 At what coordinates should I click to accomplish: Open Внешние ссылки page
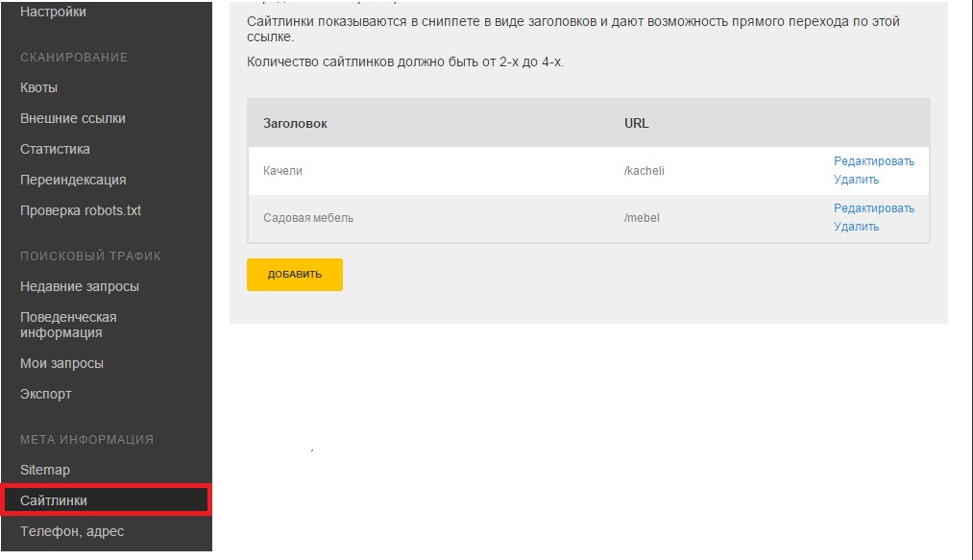click(73, 118)
